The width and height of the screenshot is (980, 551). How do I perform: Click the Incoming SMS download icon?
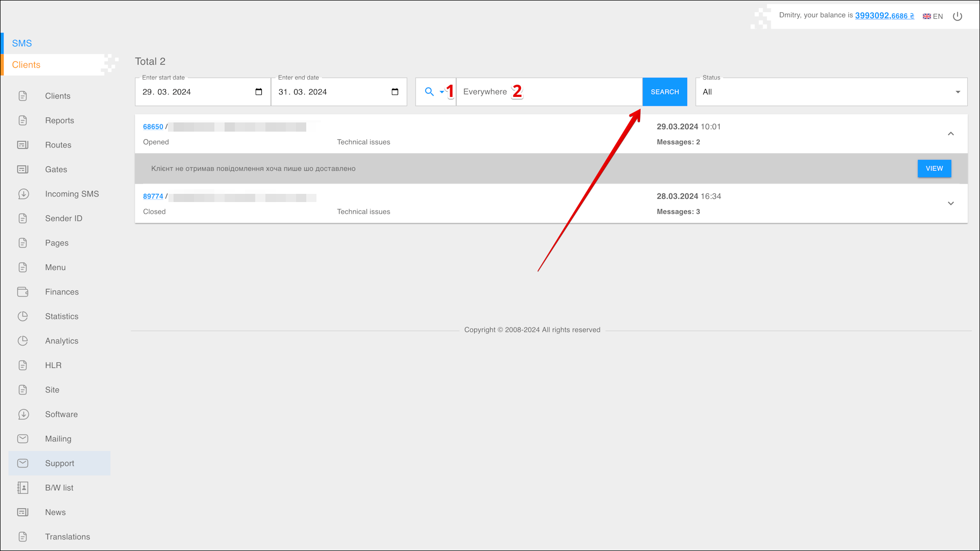click(23, 194)
